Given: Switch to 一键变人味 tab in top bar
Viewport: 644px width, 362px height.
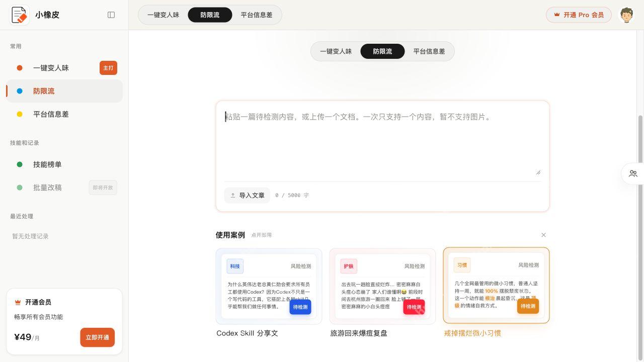Looking at the screenshot, I should [164, 15].
